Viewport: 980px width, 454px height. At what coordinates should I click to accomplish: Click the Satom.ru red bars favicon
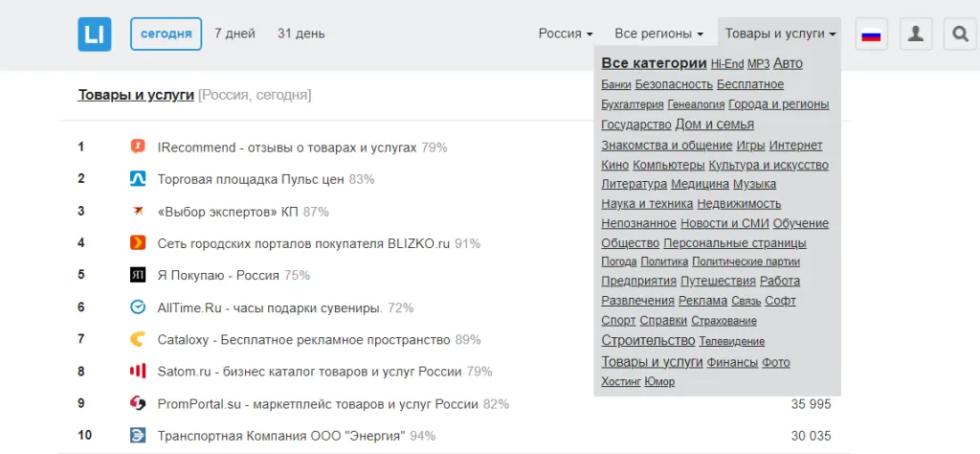138,372
